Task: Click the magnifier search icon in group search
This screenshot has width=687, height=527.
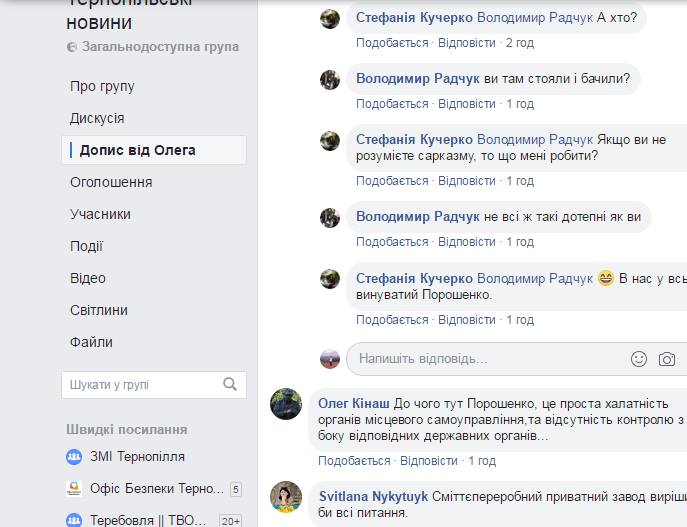Action: click(230, 384)
